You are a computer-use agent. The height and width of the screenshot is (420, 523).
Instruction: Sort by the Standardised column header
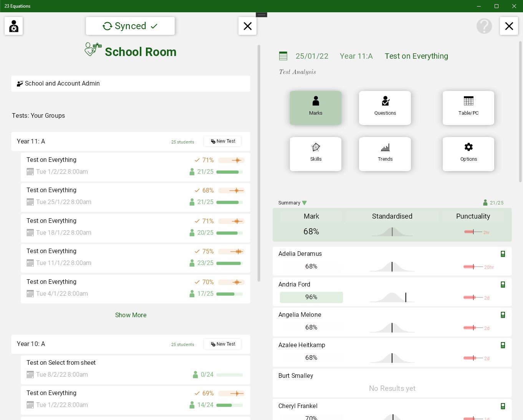pyautogui.click(x=392, y=216)
